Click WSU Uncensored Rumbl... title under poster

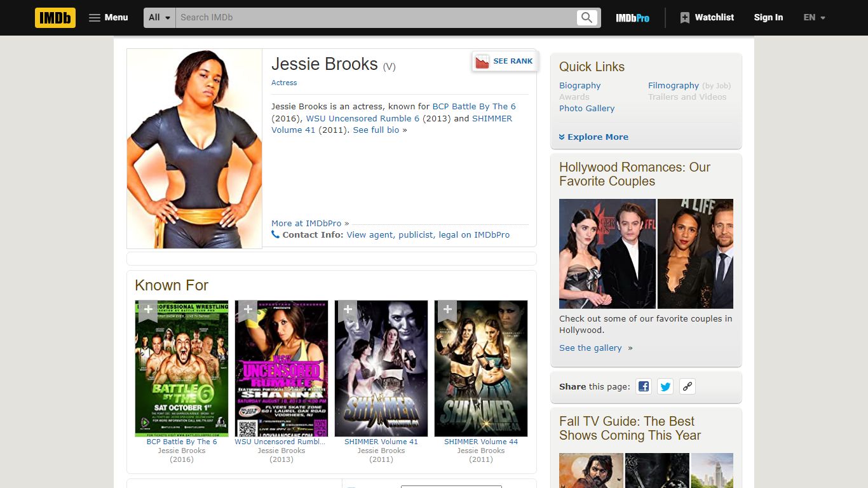click(280, 442)
